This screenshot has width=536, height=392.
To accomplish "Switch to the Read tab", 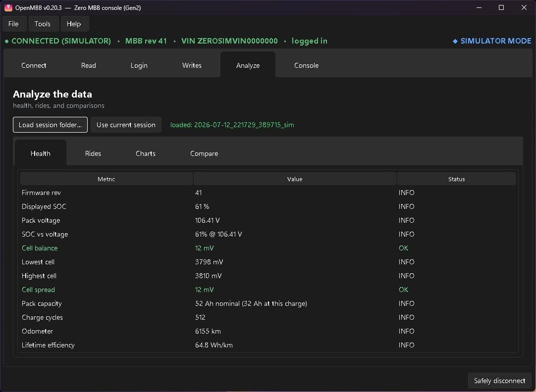I will click(89, 65).
